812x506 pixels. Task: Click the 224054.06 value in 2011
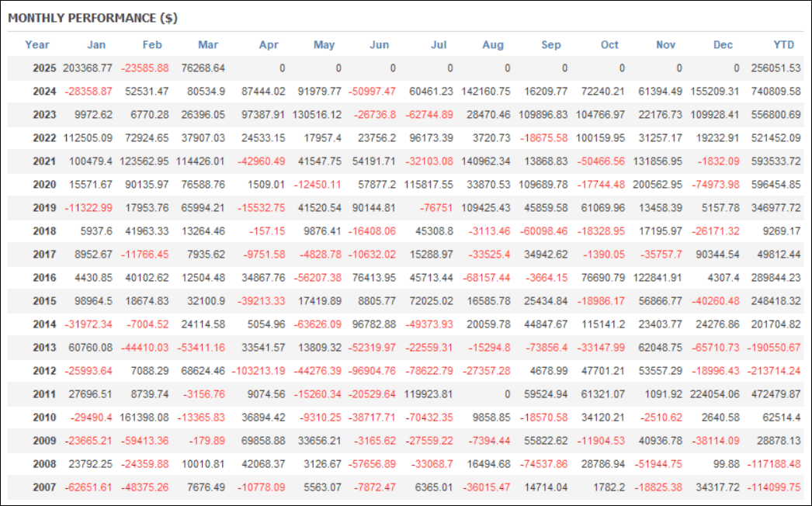pos(715,395)
